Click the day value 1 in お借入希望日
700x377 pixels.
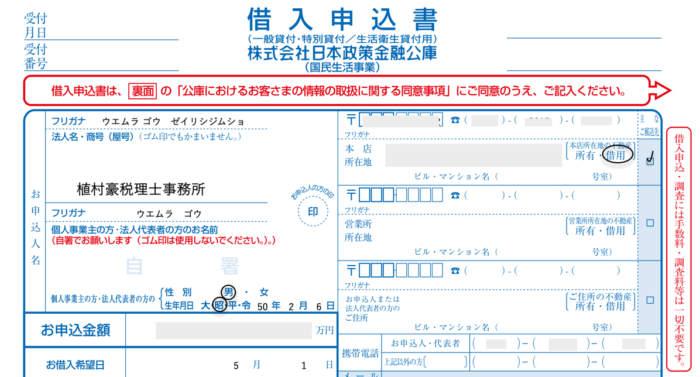pos(304,366)
